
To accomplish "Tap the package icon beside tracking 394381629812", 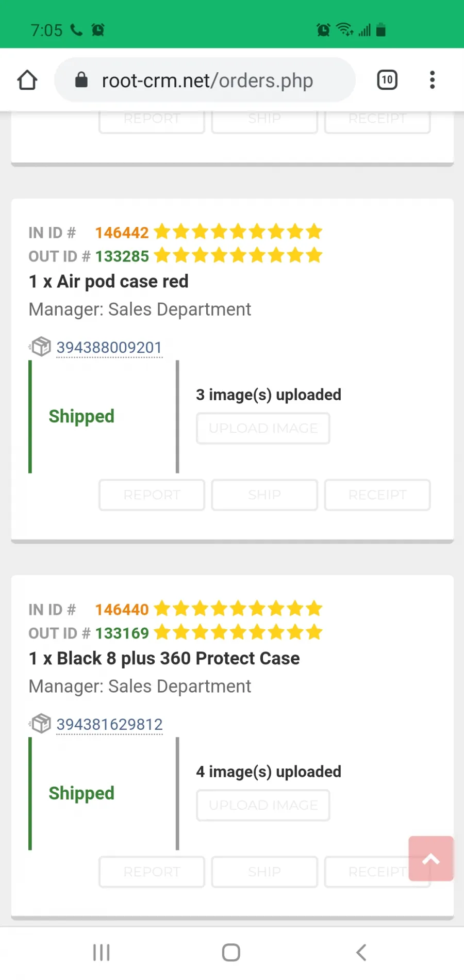I will pyautogui.click(x=40, y=724).
